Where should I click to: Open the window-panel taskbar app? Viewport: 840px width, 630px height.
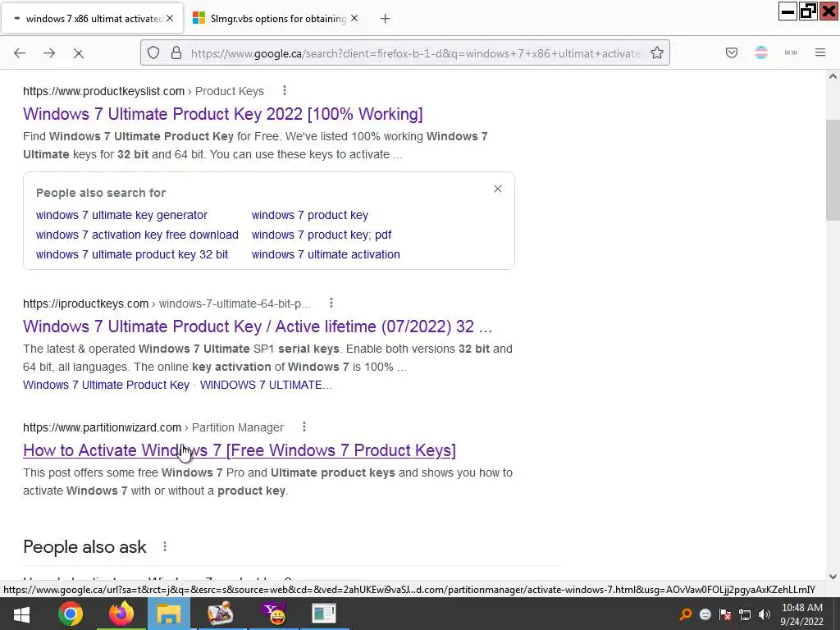323,614
